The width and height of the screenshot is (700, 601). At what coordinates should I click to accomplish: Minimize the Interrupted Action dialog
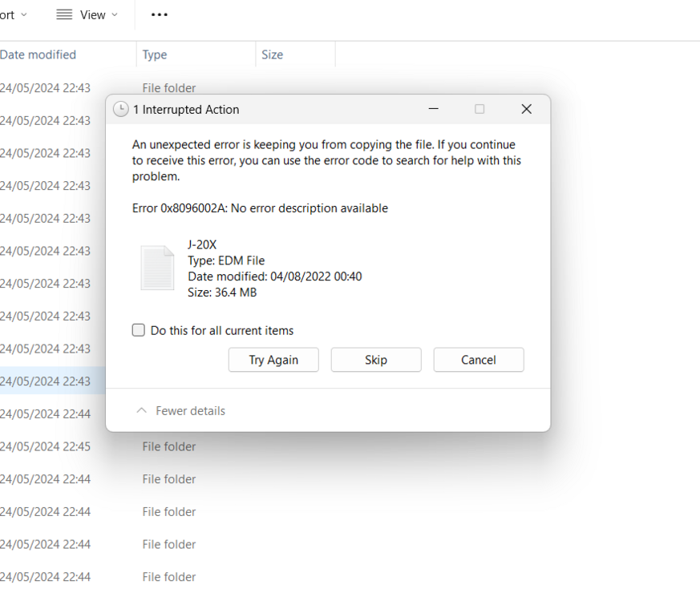(433, 109)
